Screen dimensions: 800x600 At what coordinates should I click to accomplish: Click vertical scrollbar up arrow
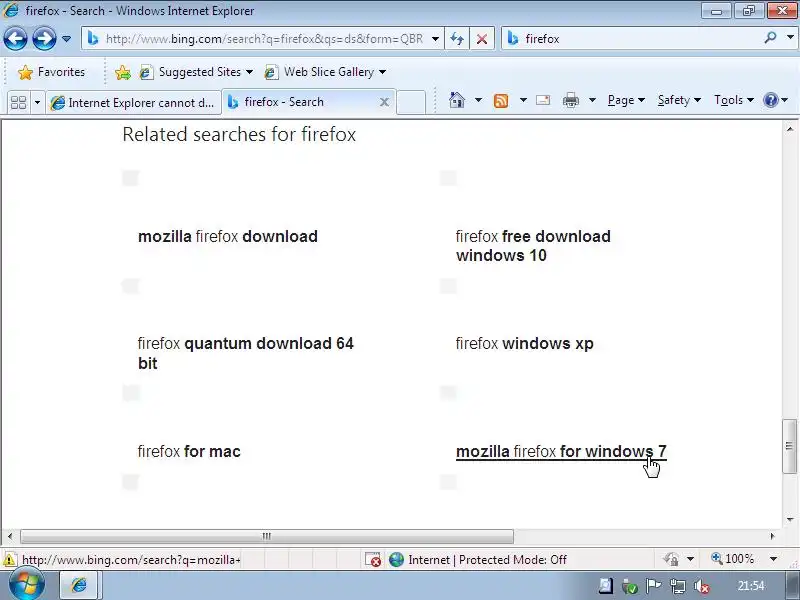[x=790, y=129]
